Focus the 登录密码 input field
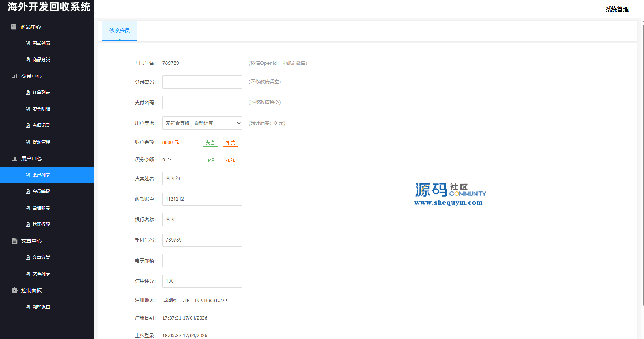 [202, 82]
